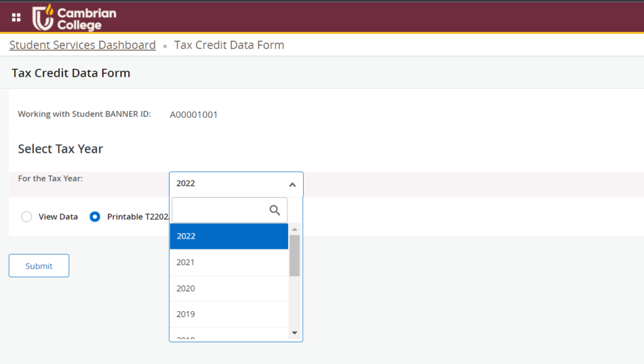Click the Tax Credit Data Form page title

(x=71, y=73)
